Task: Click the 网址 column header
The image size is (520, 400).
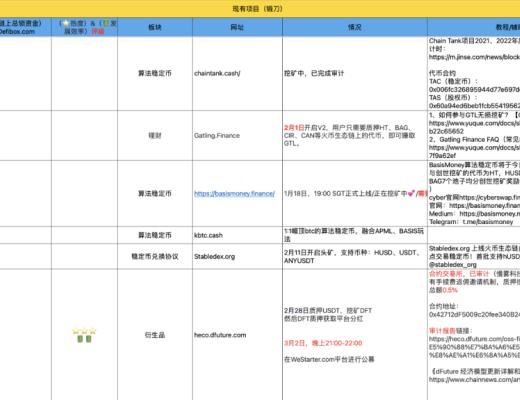Action: tap(237, 27)
